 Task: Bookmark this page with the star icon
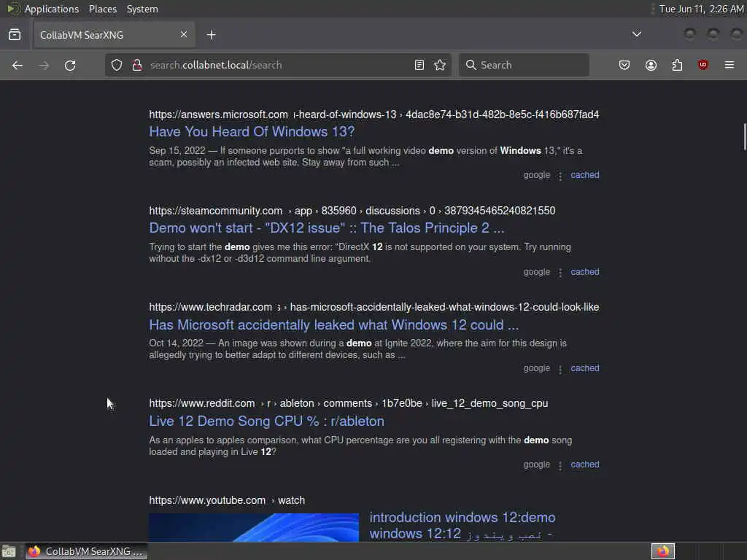[x=440, y=65]
